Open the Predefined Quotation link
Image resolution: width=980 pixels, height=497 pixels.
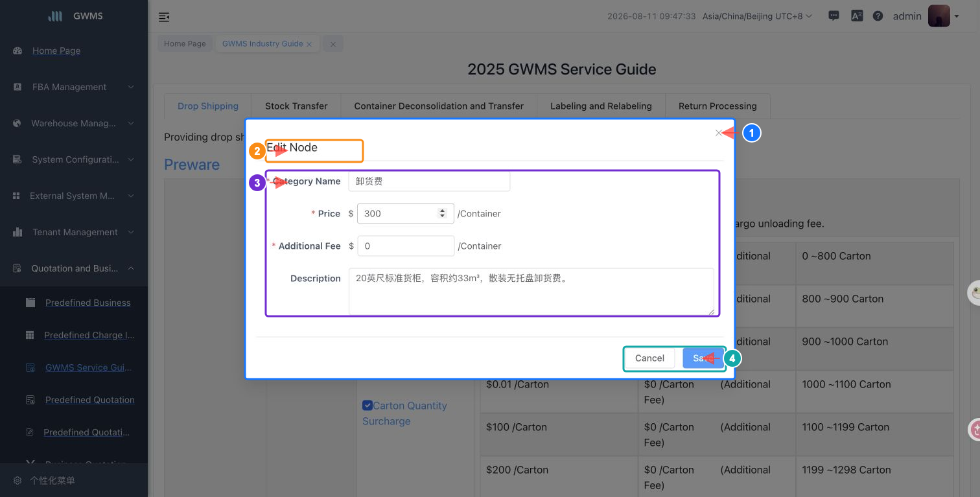pos(90,400)
